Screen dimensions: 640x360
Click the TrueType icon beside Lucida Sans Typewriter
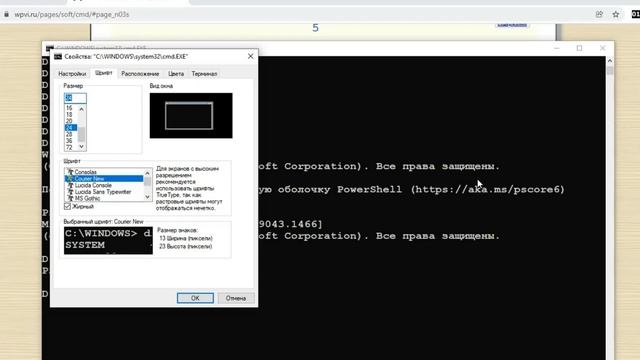point(70,192)
